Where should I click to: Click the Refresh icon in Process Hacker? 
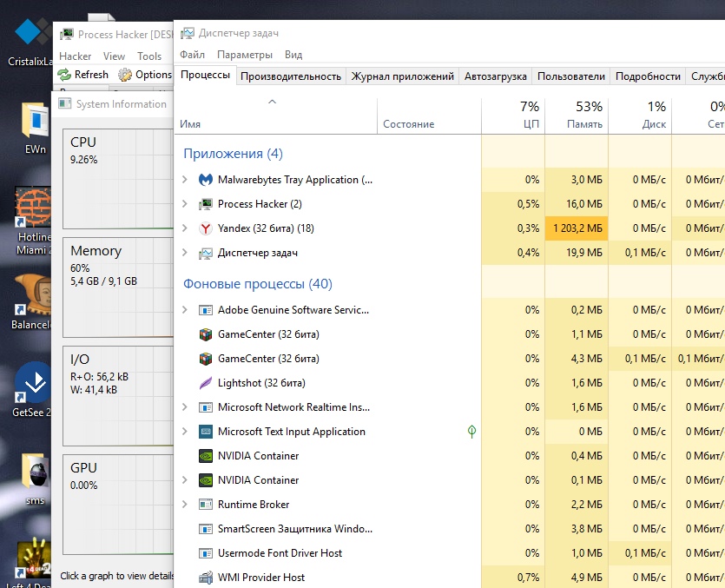tap(65, 75)
